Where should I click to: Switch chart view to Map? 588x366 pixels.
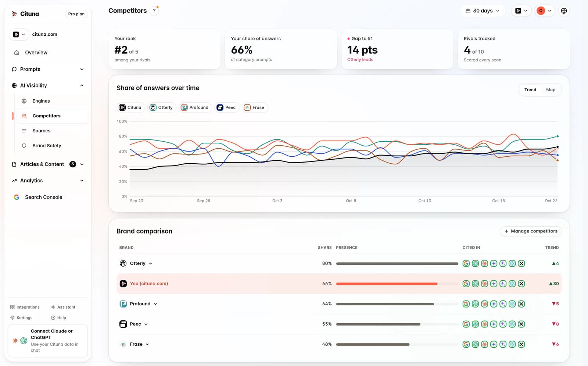tap(551, 90)
